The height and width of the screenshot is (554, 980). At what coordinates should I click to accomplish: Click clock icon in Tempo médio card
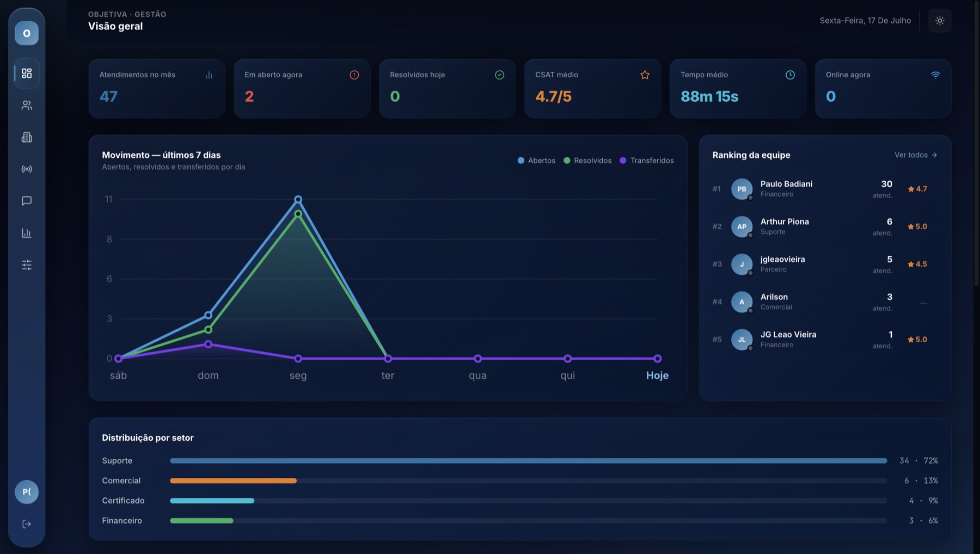(791, 75)
